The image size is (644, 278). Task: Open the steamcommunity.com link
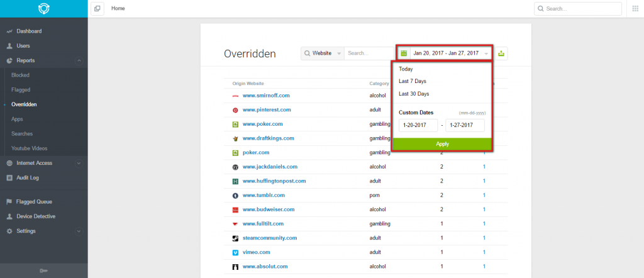tap(270, 238)
